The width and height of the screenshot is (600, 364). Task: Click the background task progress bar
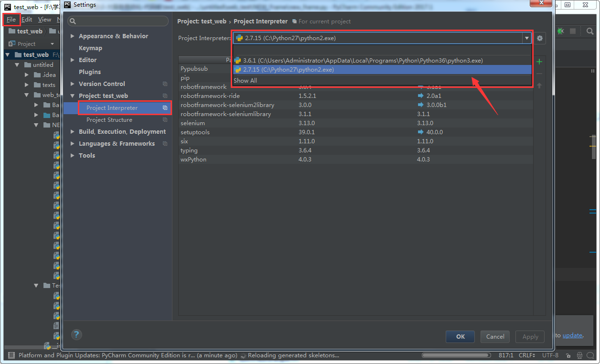pyautogui.click(x=457, y=355)
